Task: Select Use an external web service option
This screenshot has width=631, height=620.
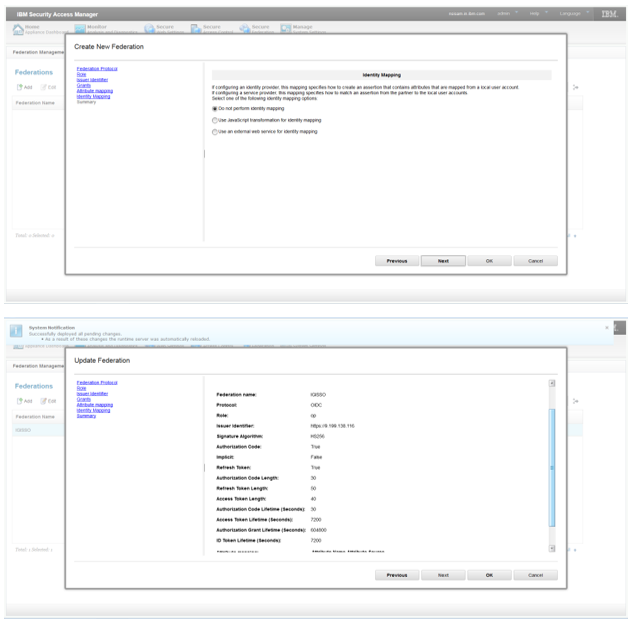Action: 215,132
